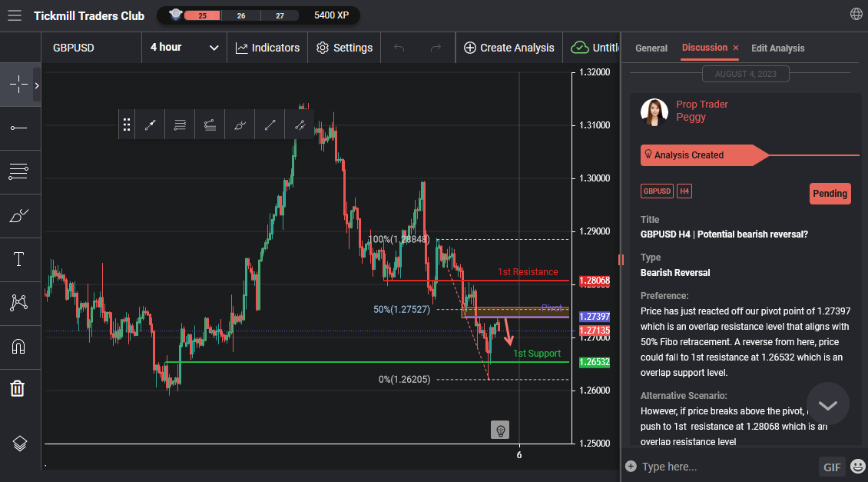
Task: Open chart Settings
Action: 344,48
